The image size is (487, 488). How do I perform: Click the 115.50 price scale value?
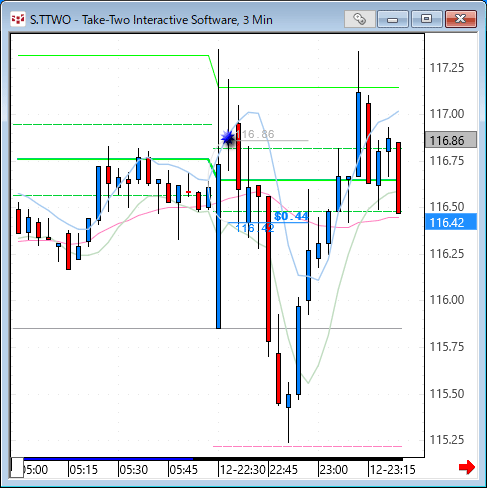[x=447, y=394]
